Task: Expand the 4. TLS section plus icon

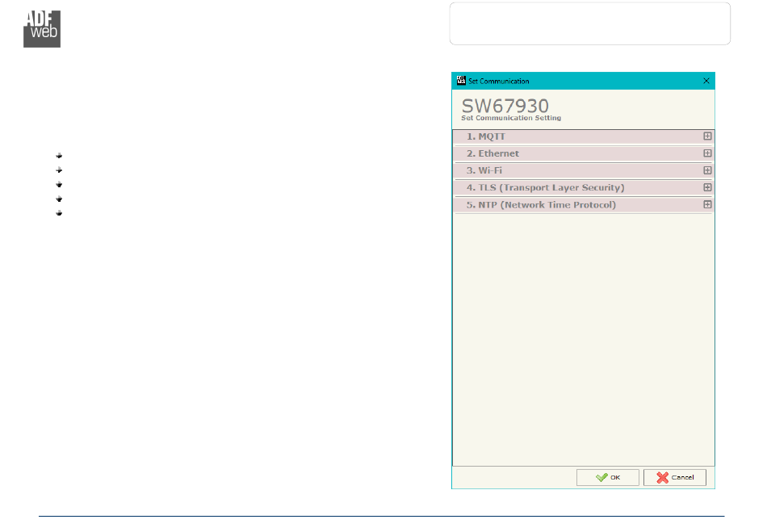Action: (707, 188)
